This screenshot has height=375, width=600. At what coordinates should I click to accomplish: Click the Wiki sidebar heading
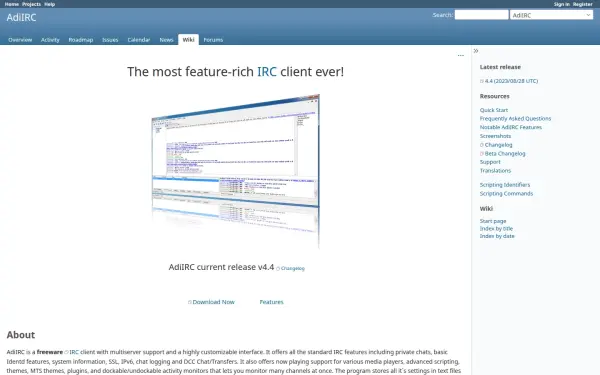(486, 209)
